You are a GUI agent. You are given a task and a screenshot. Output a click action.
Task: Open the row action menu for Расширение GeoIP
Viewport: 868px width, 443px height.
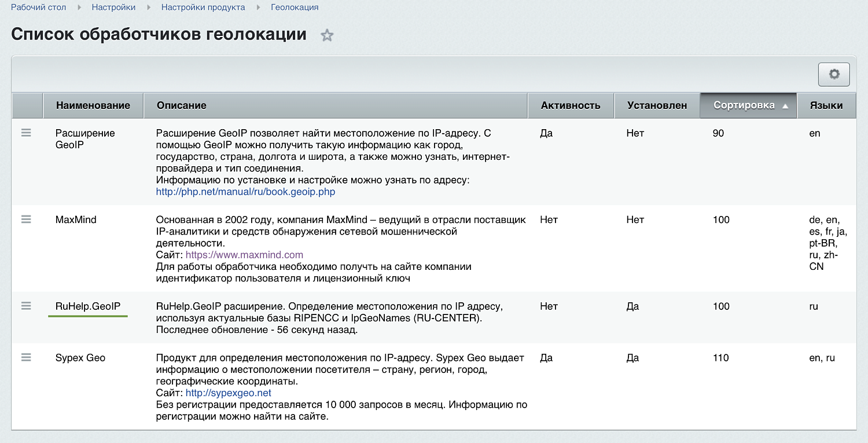pyautogui.click(x=26, y=132)
